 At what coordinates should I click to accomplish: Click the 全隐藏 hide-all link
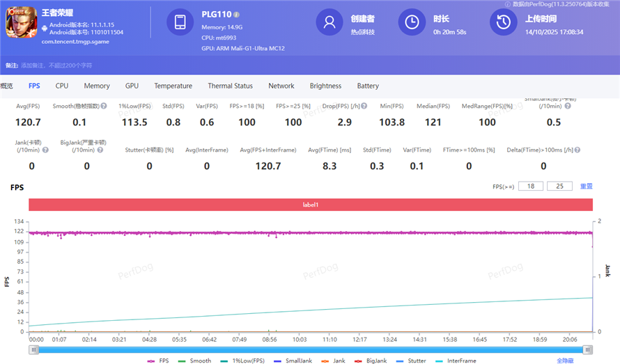pos(565,361)
